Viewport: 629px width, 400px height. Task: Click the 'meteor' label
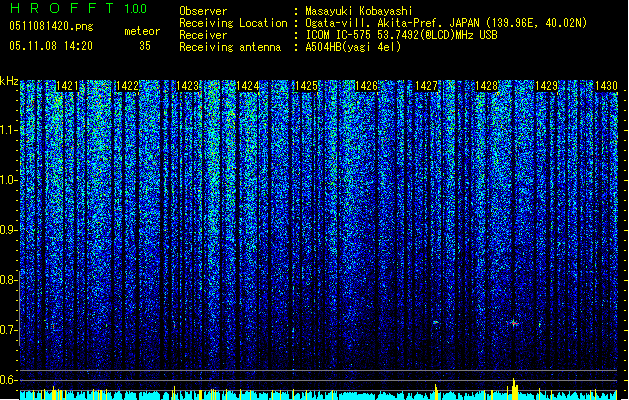[142, 31]
